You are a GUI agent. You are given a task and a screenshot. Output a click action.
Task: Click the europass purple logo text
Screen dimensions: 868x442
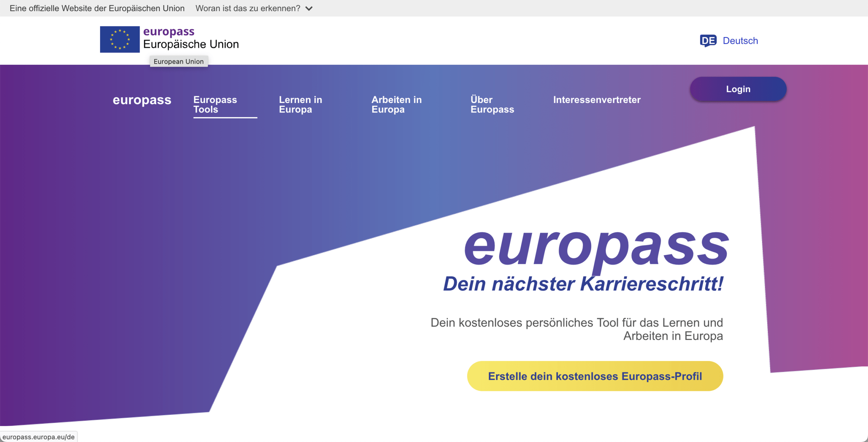click(x=169, y=31)
